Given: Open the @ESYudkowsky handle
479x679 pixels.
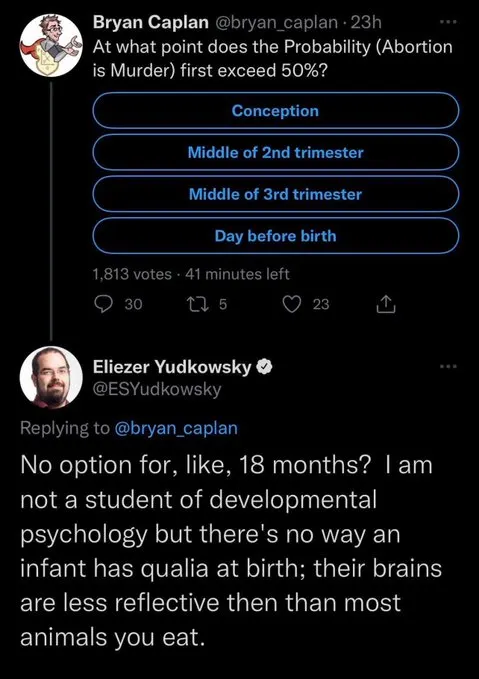Looking at the screenshot, I should 157,389.
